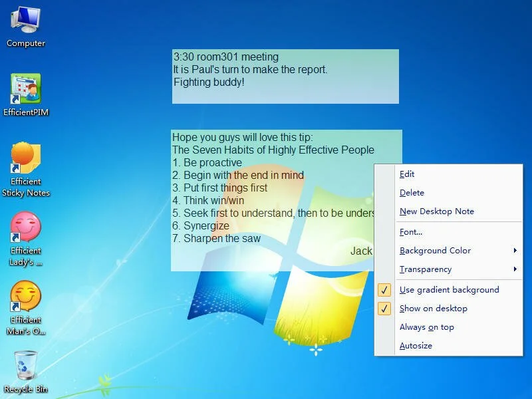Image resolution: width=532 pixels, height=399 pixels.
Task: Choose Edit from the context menu
Action: [407, 174]
